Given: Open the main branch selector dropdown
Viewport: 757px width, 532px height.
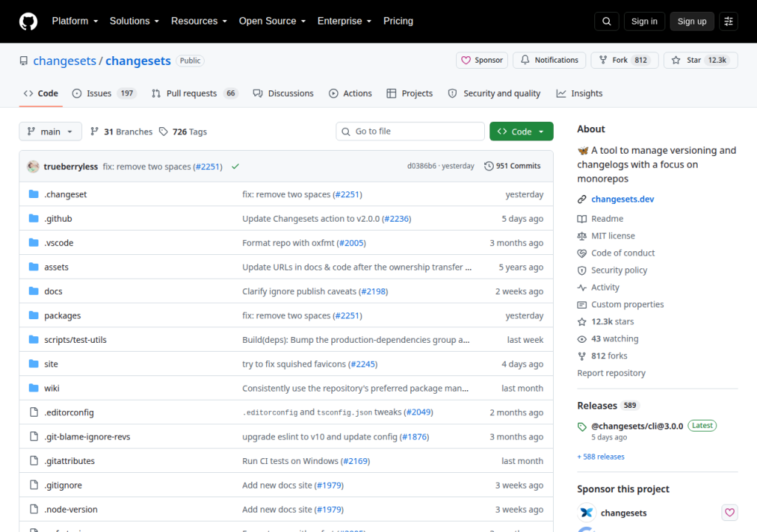Looking at the screenshot, I should pos(50,132).
